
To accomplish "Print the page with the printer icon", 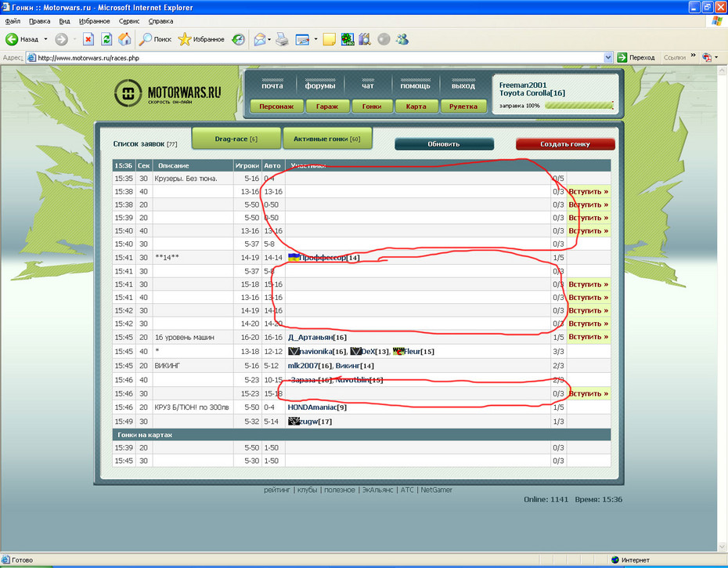I will click(x=282, y=39).
